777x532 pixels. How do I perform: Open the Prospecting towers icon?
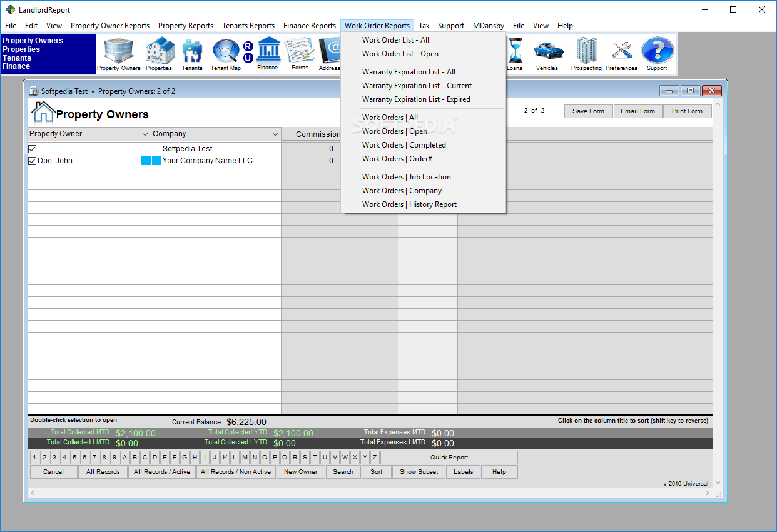tap(586, 54)
